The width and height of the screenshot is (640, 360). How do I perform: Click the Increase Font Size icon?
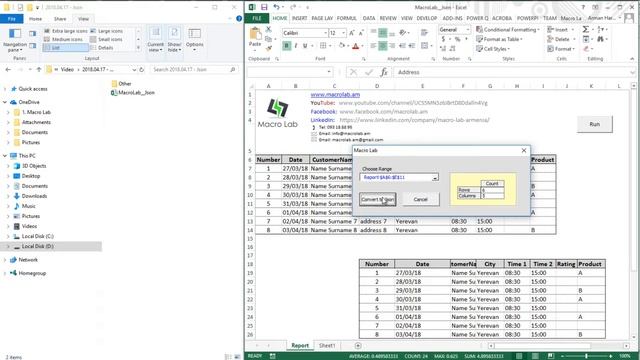352,33
